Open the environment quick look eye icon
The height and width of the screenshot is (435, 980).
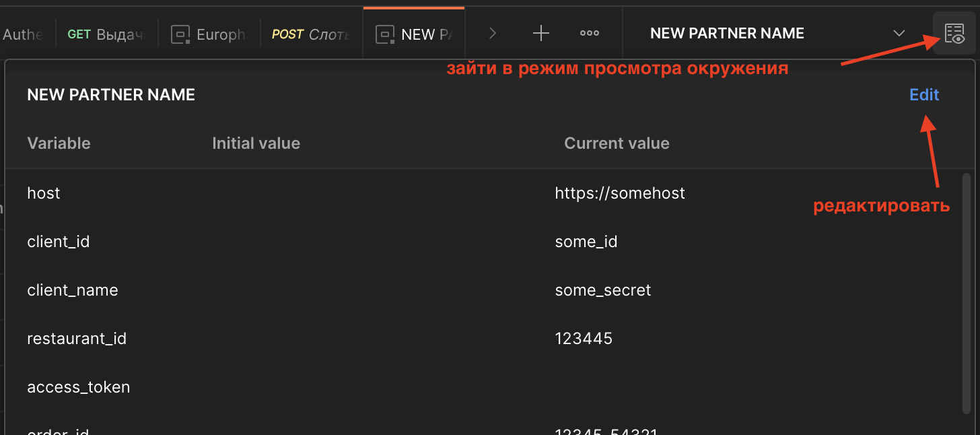(954, 34)
